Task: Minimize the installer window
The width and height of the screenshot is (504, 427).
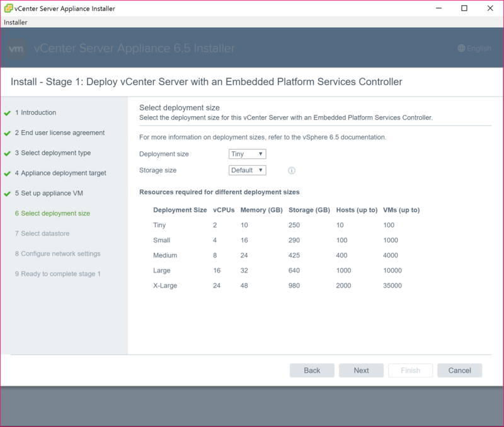Action: pos(438,8)
